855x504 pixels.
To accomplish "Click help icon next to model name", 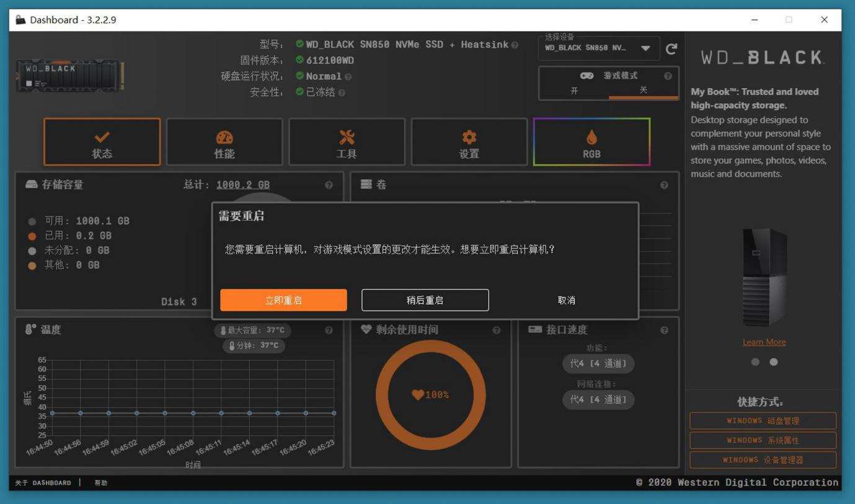I will click(515, 45).
